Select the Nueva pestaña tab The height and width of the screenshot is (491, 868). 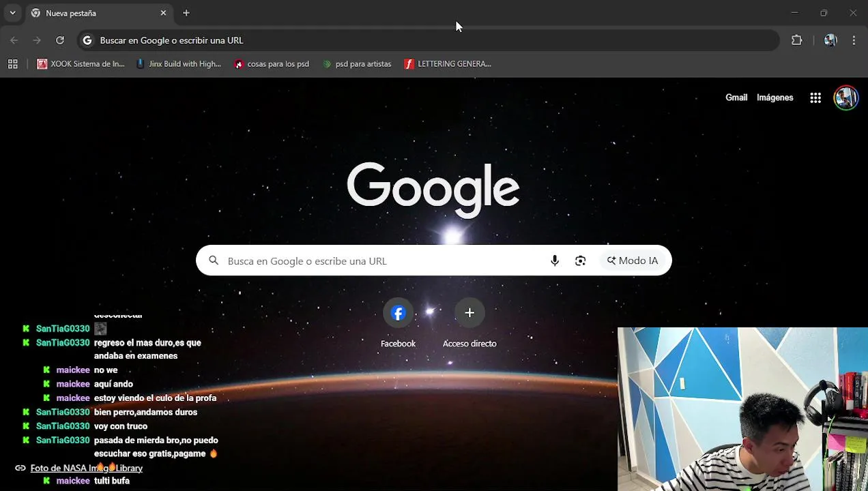[x=99, y=13]
